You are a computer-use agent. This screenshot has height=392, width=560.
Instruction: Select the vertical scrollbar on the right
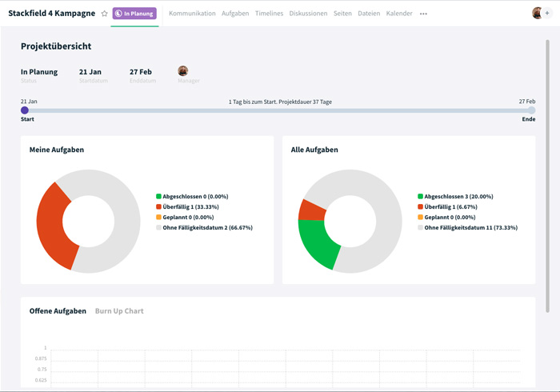pyautogui.click(x=547, y=176)
